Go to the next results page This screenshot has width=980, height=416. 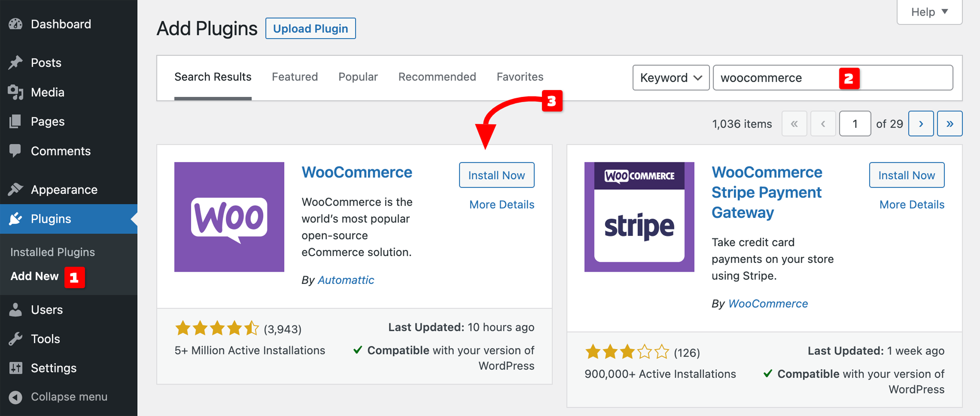920,124
